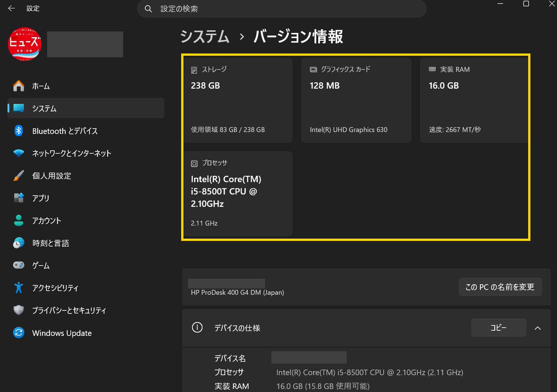
Task: Open ネットワークとインターネット settings
Action: pos(86,153)
